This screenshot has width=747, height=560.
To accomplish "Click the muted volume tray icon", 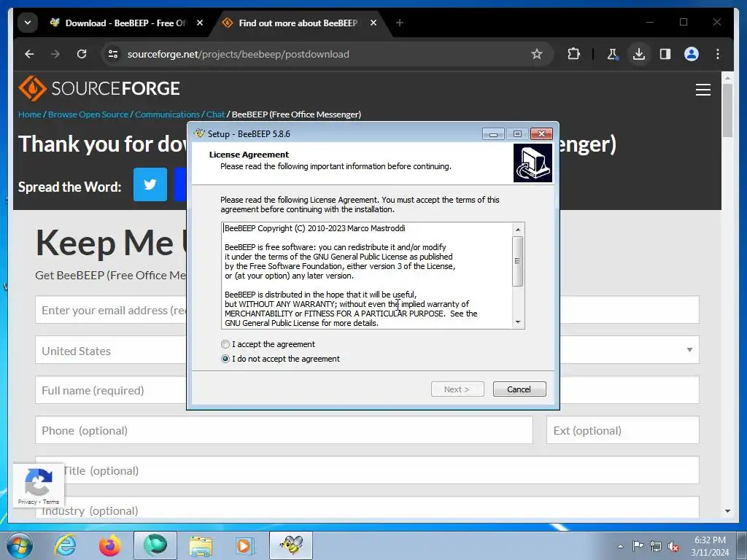I will click(x=673, y=547).
